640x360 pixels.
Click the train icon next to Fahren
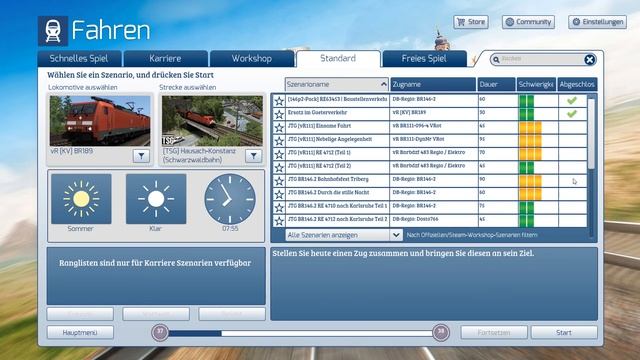pyautogui.click(x=53, y=31)
